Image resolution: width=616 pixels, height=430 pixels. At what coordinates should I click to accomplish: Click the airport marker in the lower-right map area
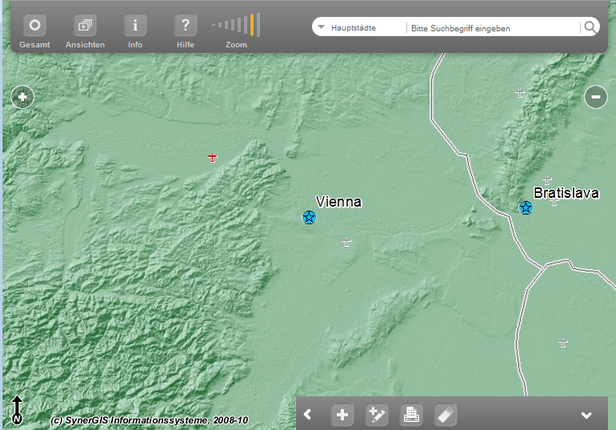[563, 343]
